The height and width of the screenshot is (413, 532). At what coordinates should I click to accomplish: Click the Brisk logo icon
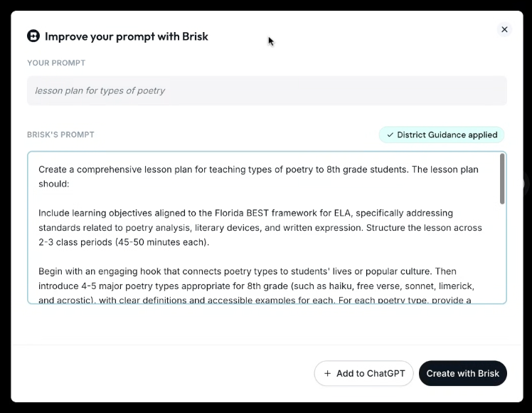(33, 36)
